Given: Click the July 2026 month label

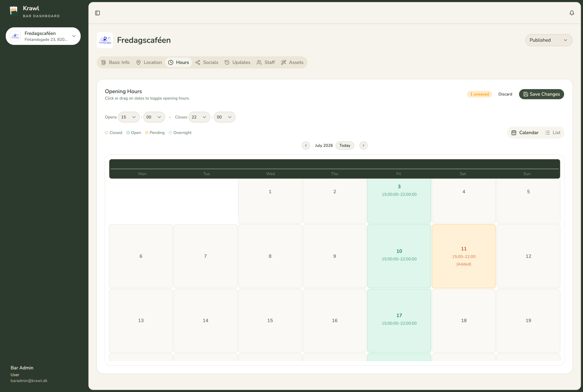Looking at the screenshot, I should click(324, 145).
